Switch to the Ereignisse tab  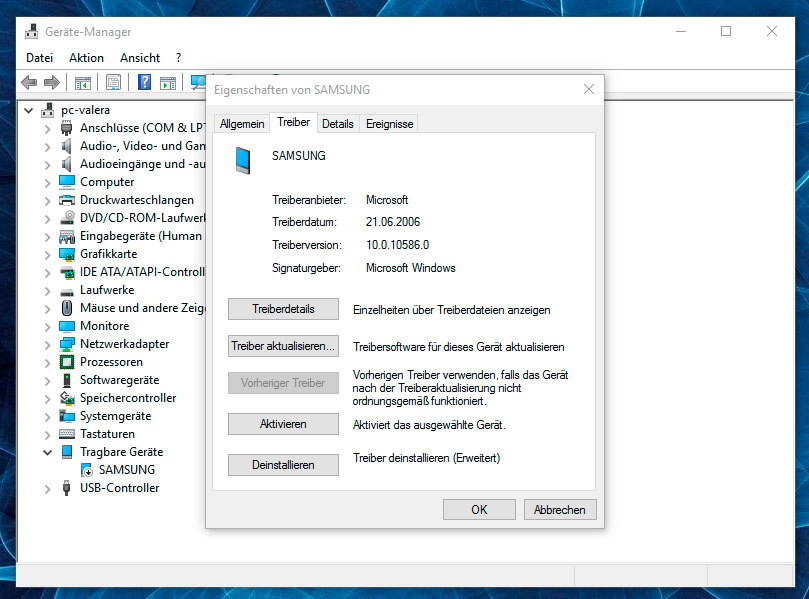[390, 124]
